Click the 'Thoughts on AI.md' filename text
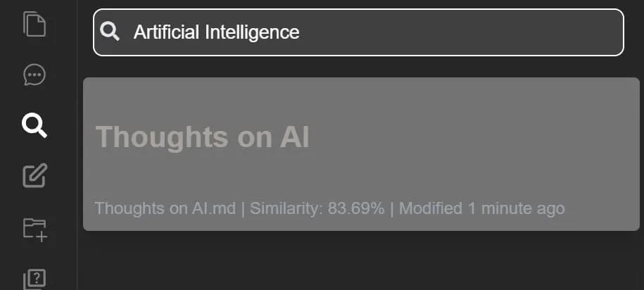Image resolution: width=644 pixels, height=290 pixels. 165,208
